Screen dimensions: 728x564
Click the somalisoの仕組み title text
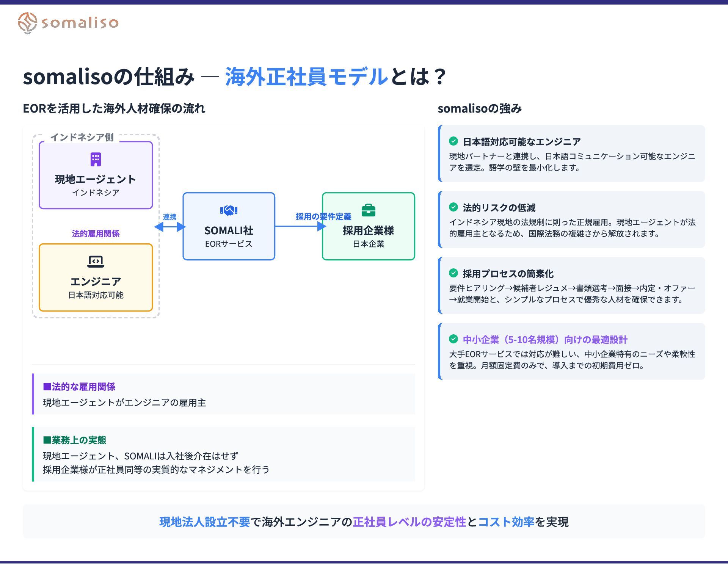[108, 76]
